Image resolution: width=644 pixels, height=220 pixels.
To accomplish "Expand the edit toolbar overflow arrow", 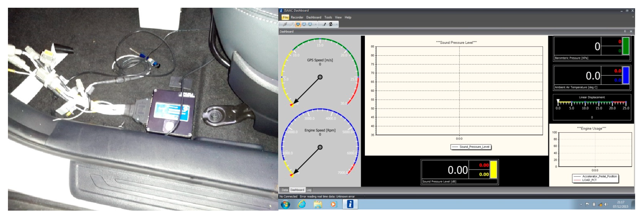I will 337,24.
